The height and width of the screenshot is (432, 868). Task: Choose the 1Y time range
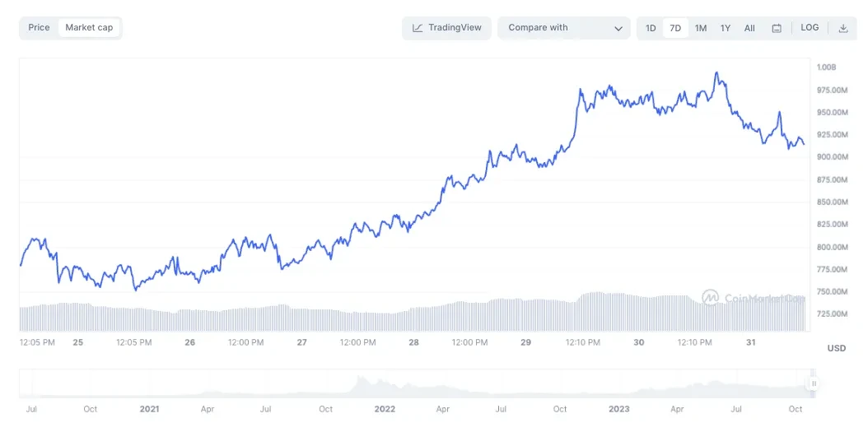tap(726, 28)
